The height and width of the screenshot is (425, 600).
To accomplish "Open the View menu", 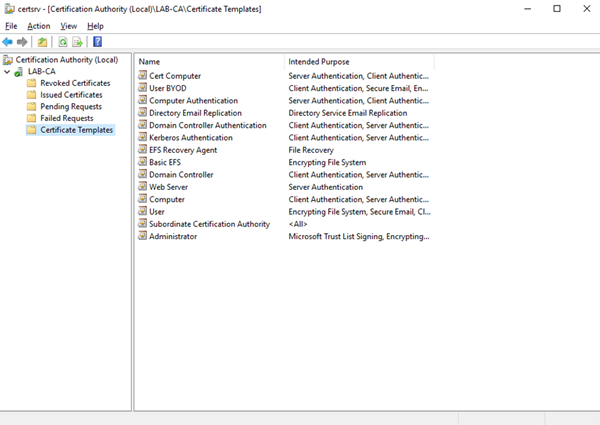I will (x=68, y=26).
